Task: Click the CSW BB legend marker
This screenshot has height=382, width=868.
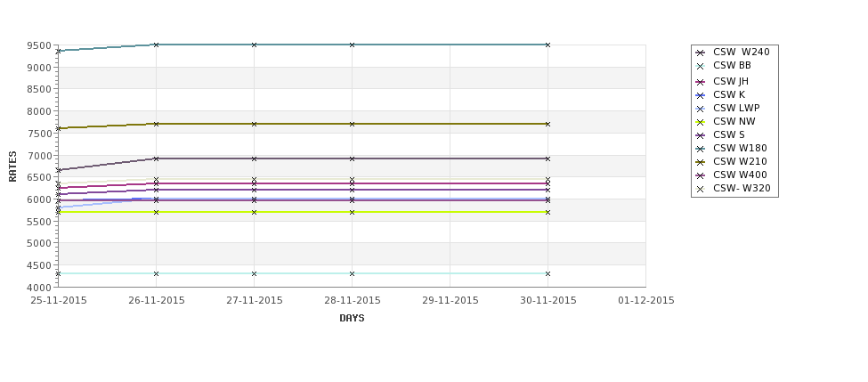Action: tap(701, 67)
